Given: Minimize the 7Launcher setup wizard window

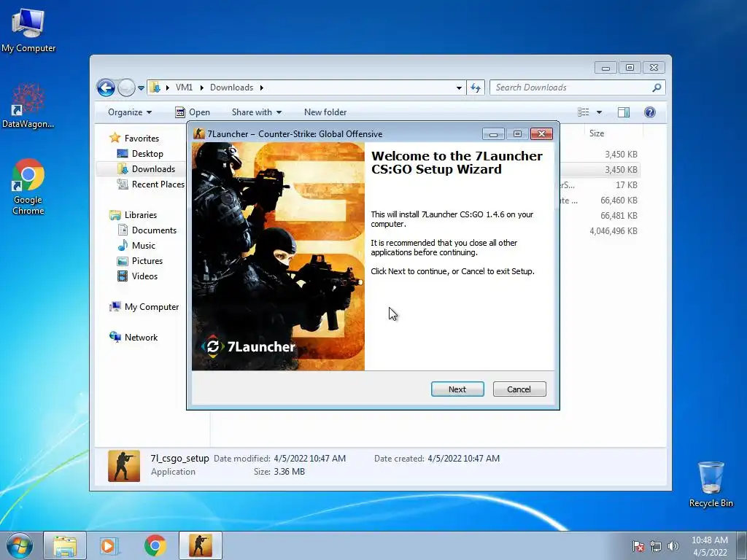Looking at the screenshot, I should [493, 134].
